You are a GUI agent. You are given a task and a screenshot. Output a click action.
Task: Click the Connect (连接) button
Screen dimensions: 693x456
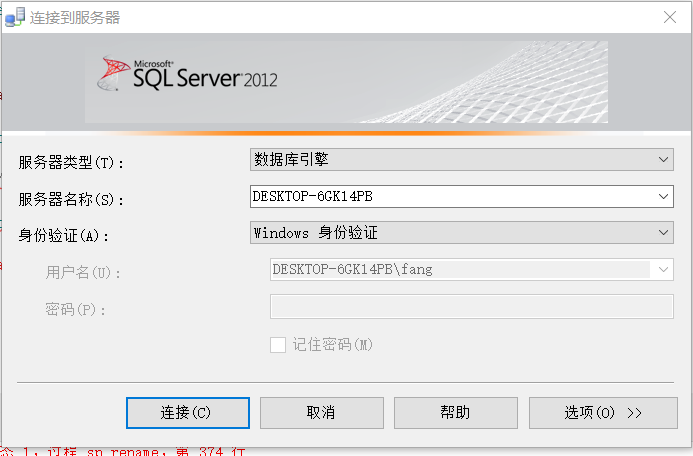tap(188, 413)
